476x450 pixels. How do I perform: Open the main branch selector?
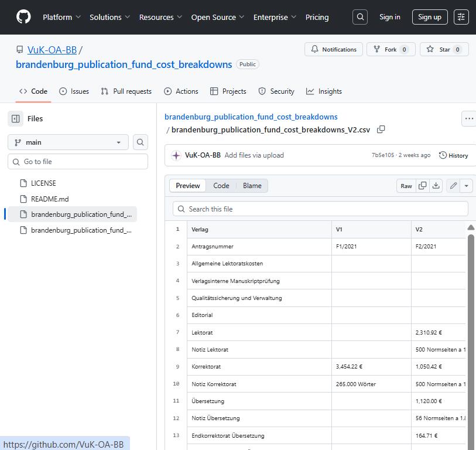coord(68,142)
